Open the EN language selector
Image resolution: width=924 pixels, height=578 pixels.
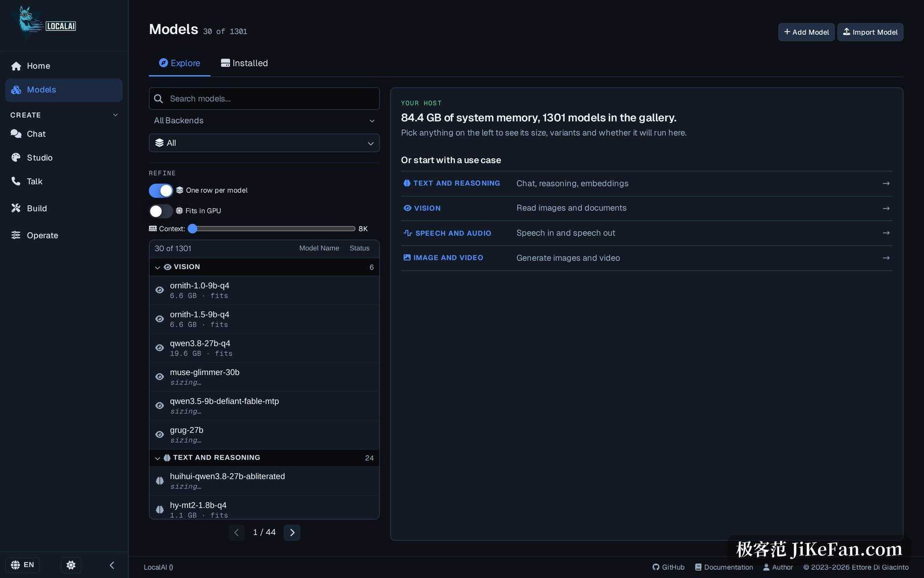click(x=23, y=565)
